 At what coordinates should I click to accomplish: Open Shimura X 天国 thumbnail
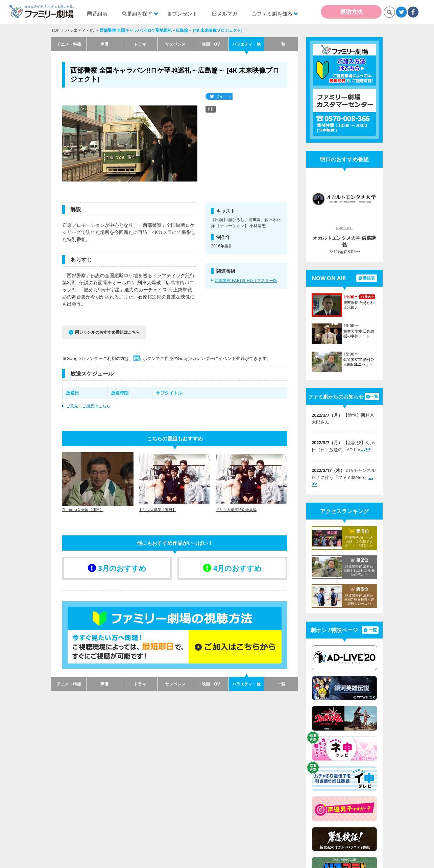click(98, 479)
